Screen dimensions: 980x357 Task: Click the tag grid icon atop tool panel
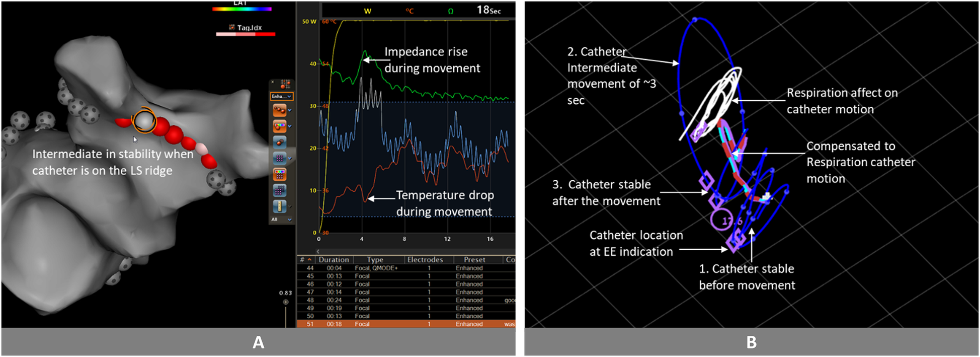(285, 84)
